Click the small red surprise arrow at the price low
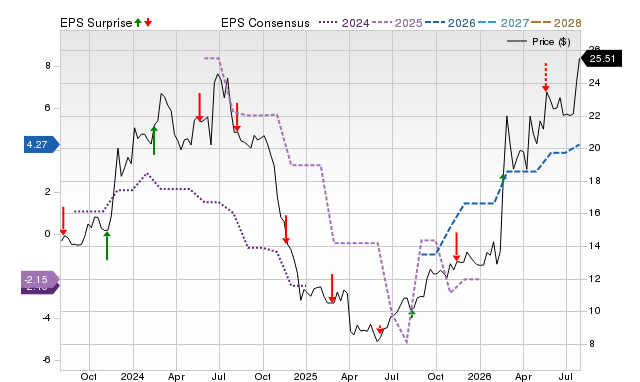The height and width of the screenshot is (382, 640). point(380,329)
